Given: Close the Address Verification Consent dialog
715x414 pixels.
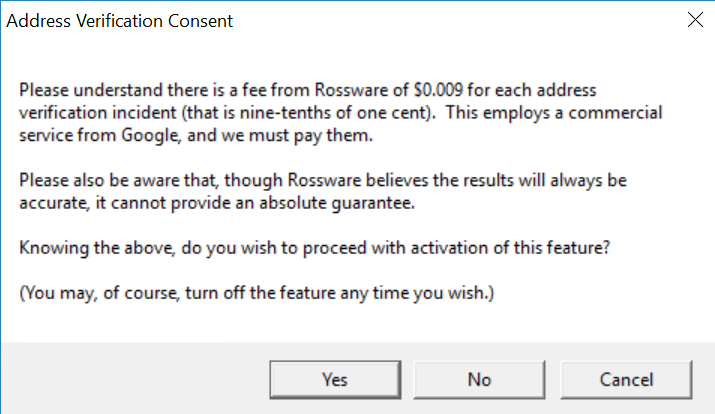Looking at the screenshot, I should [695, 18].
